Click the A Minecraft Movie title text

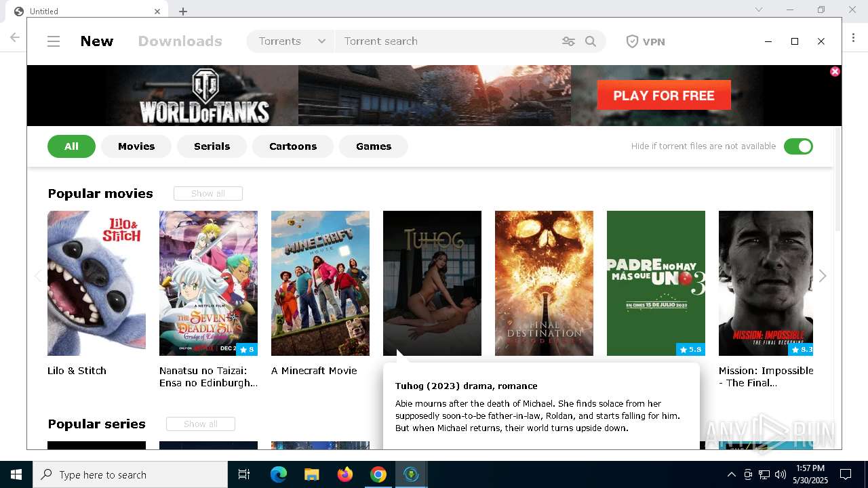click(x=314, y=371)
